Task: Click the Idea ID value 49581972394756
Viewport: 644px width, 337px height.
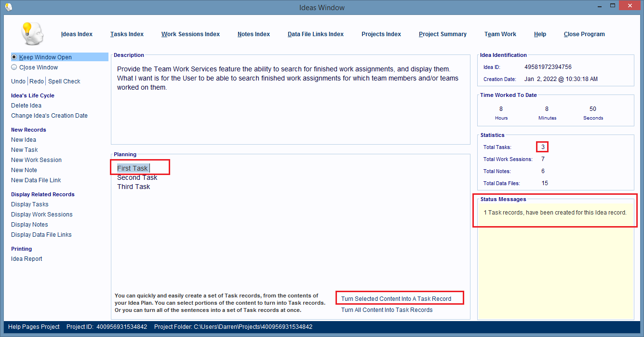Action: 548,67
